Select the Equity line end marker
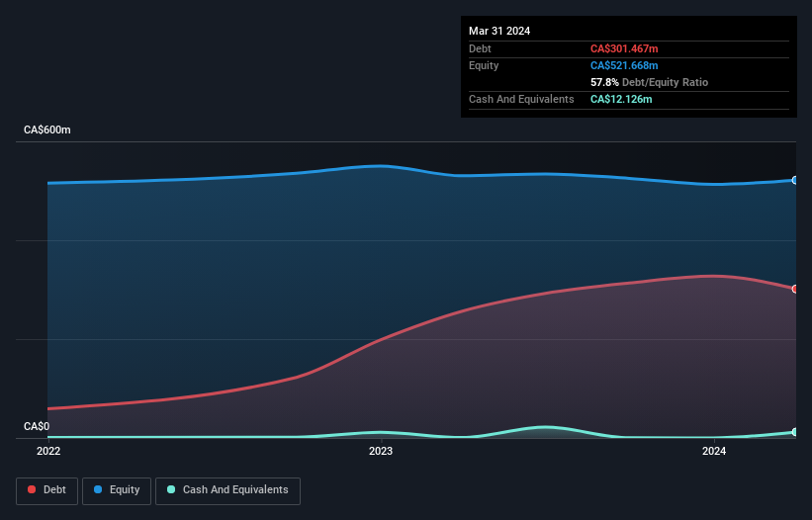 coord(795,180)
